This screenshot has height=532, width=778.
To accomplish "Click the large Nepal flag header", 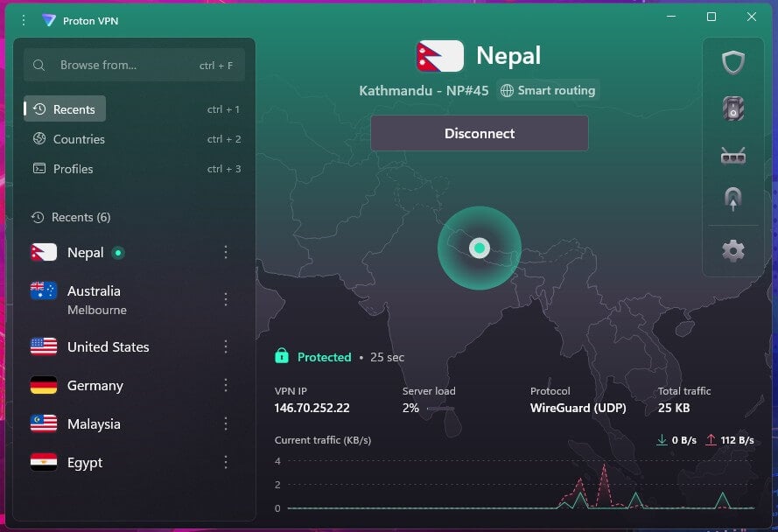I will point(440,56).
